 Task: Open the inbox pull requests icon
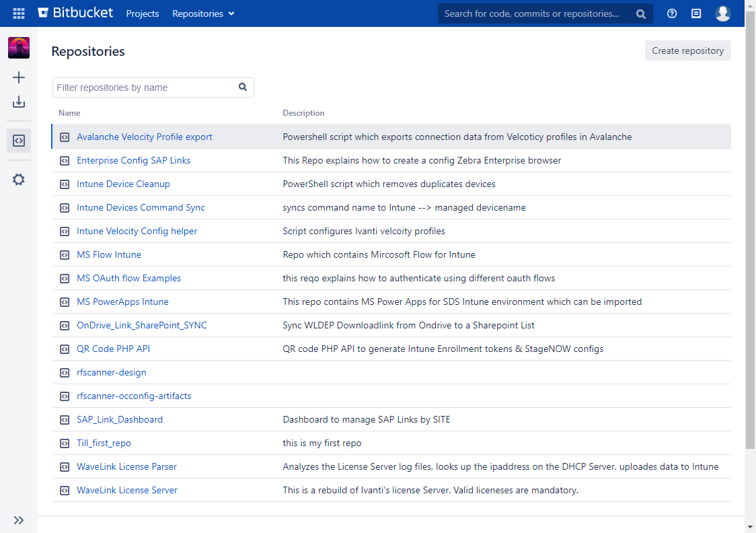(x=696, y=13)
